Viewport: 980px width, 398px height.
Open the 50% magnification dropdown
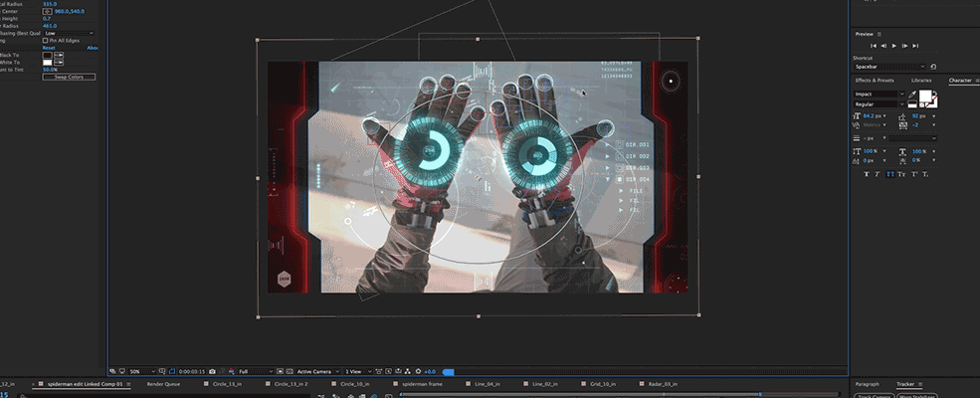[142, 371]
